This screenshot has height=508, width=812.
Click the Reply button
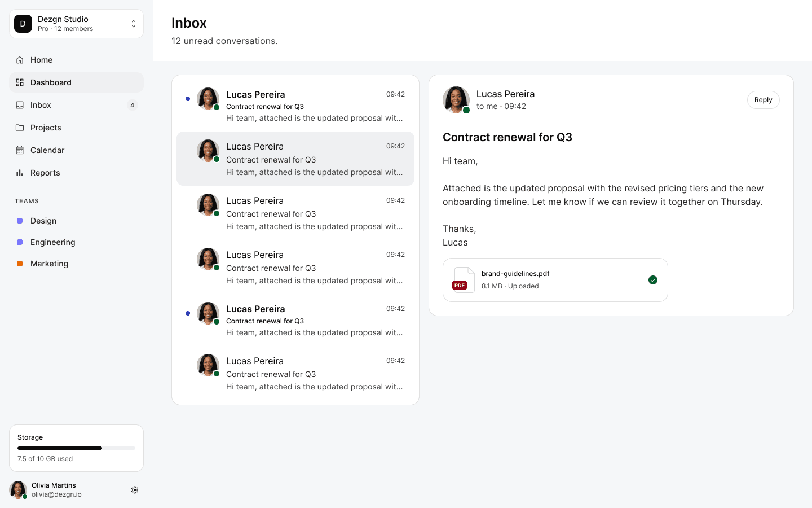pos(763,100)
